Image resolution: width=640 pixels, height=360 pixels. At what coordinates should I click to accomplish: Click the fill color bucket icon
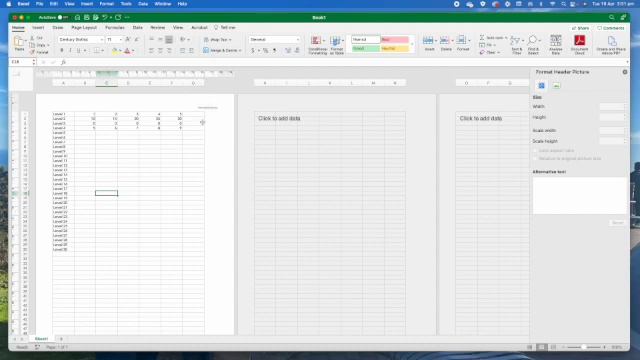[115, 51]
